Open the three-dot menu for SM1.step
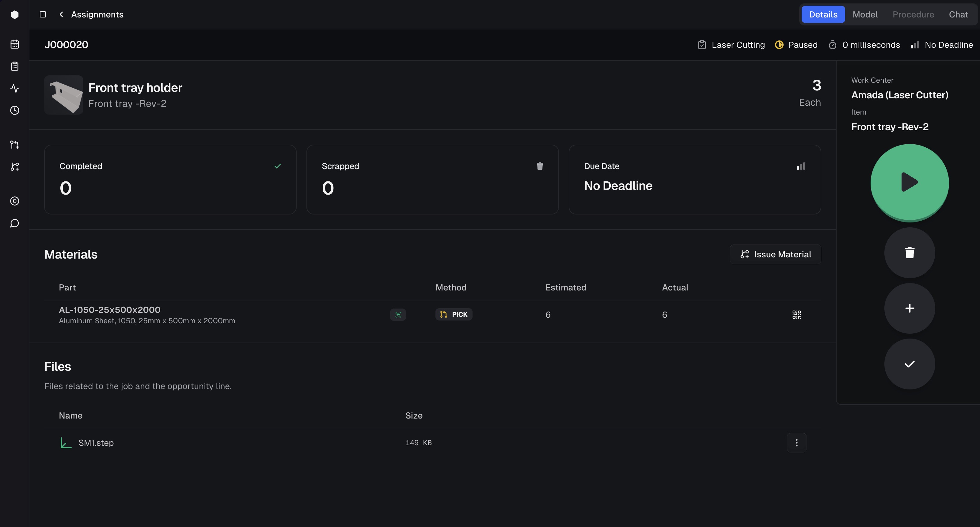 click(796, 442)
